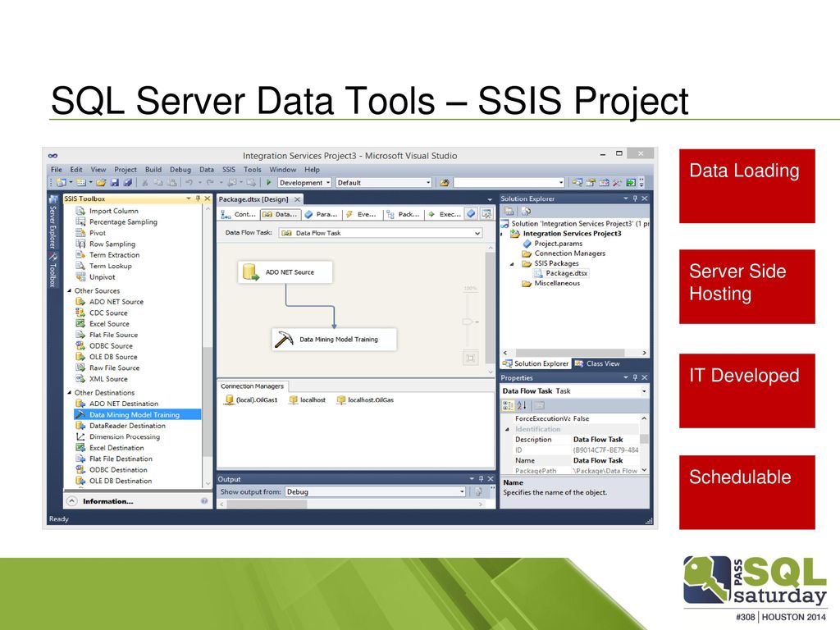This screenshot has height=630, width=840.
Task: Click the localhost.OilGas connection manager icon
Action: 340,400
